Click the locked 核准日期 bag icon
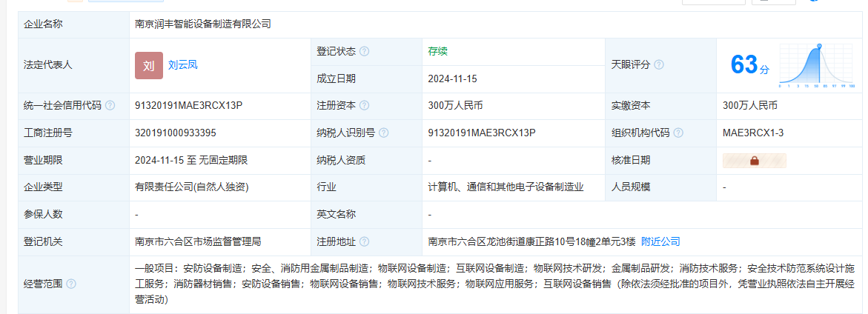This screenshot has width=868, height=314. (x=754, y=160)
